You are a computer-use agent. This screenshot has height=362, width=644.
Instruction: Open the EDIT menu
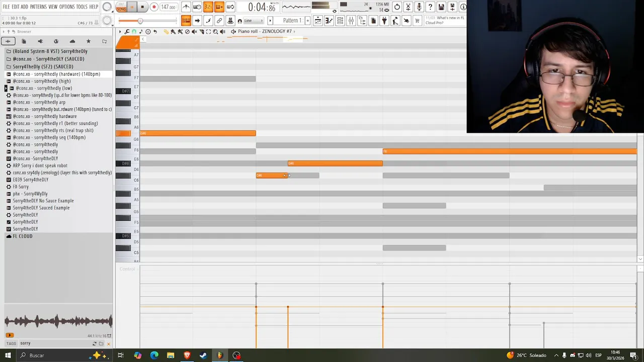point(16,7)
